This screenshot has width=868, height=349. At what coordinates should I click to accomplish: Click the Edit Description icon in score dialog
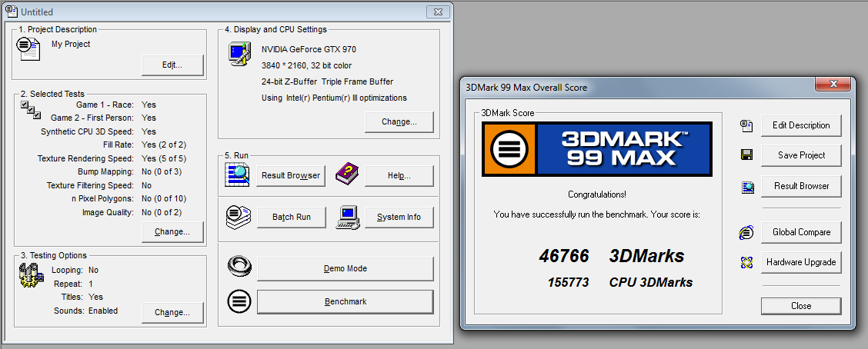click(x=746, y=125)
